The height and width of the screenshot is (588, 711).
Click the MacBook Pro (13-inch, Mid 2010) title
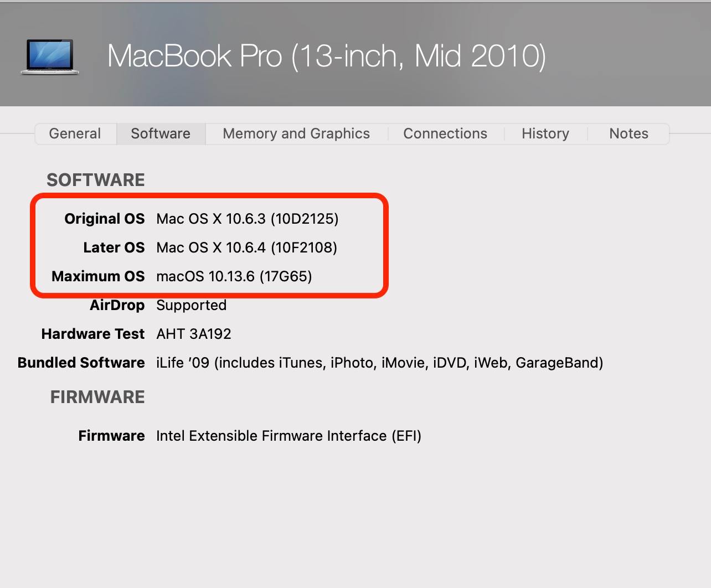pos(327,56)
